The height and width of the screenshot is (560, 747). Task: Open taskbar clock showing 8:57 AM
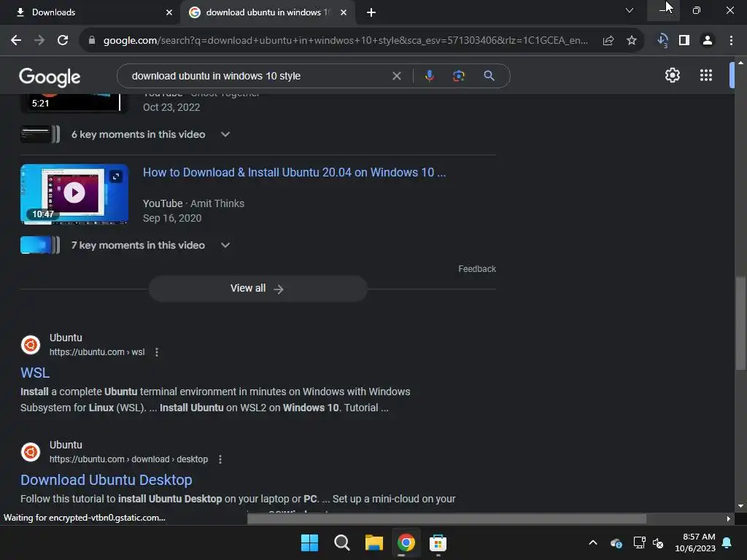[695, 542]
